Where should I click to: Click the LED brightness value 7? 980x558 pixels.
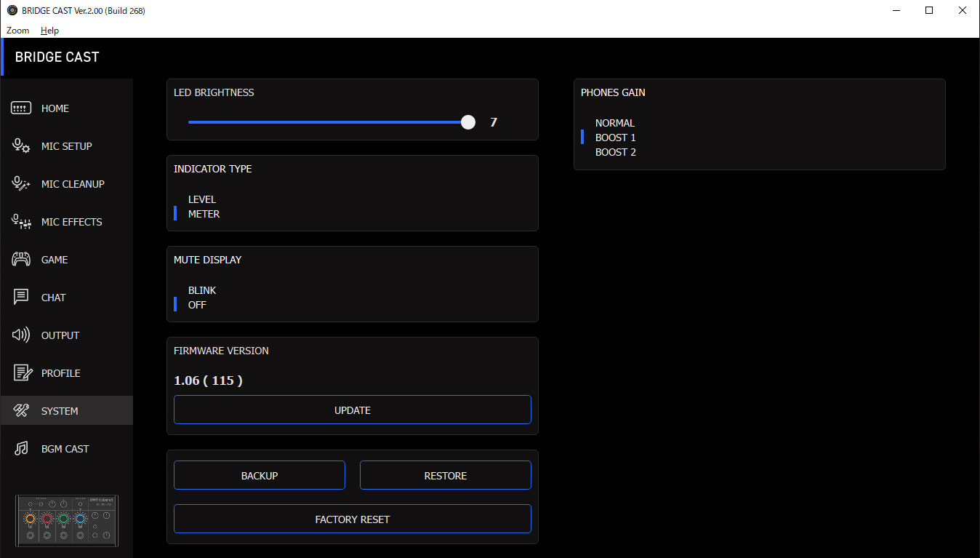tap(494, 122)
